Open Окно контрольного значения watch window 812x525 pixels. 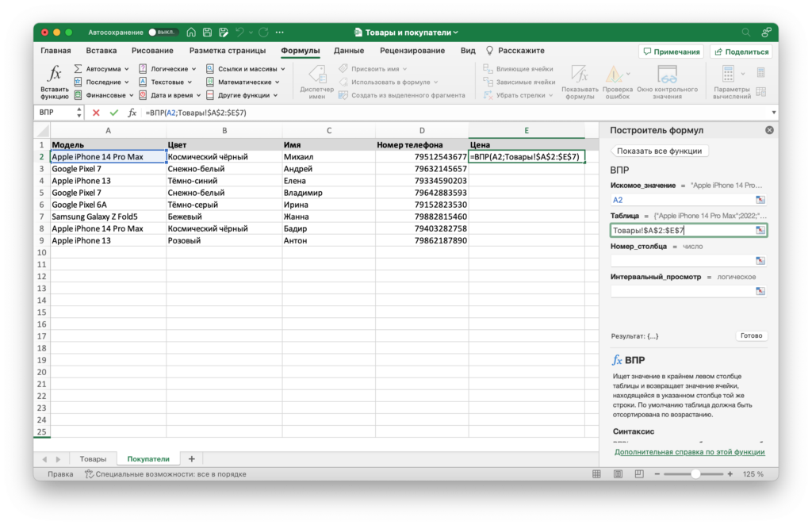[x=667, y=82]
